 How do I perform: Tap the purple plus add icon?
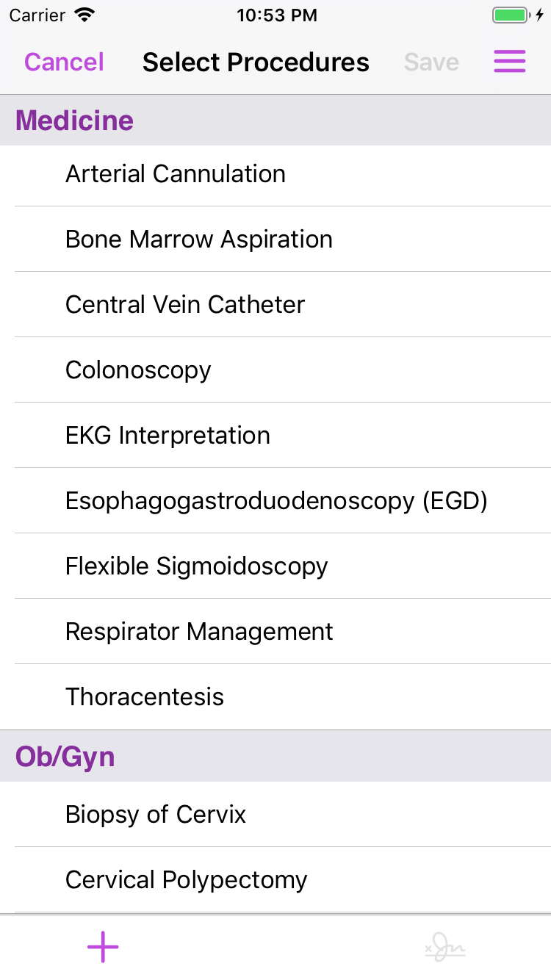point(103,947)
